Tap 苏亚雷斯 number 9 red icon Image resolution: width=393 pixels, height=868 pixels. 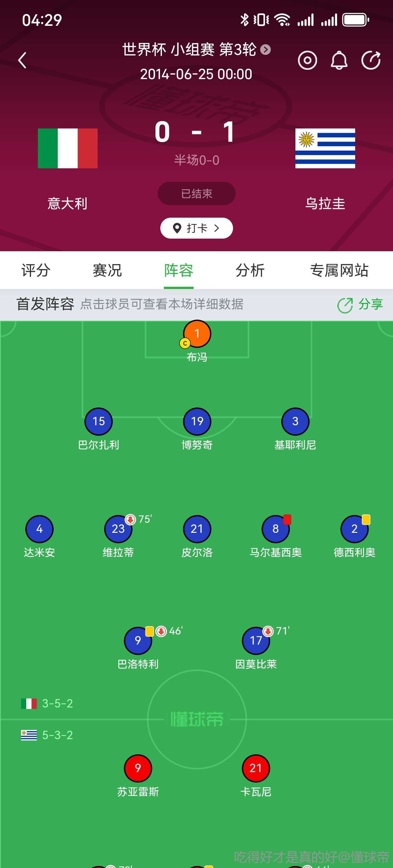tap(138, 768)
